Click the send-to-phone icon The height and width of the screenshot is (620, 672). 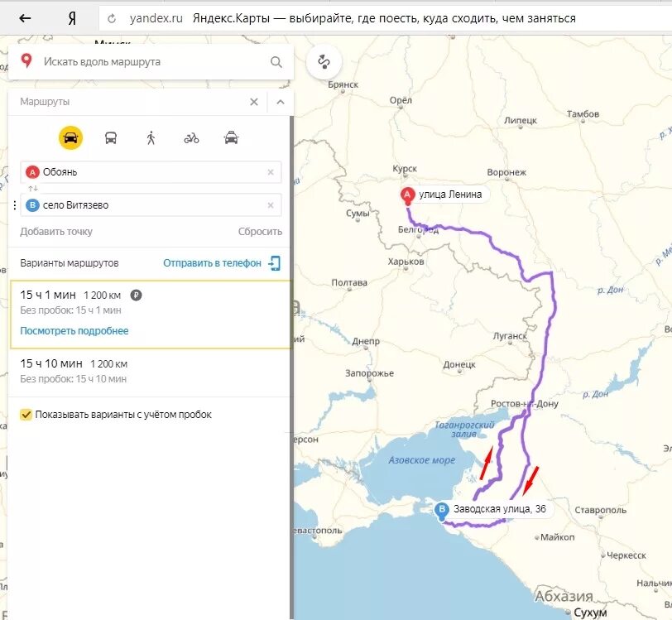274,263
